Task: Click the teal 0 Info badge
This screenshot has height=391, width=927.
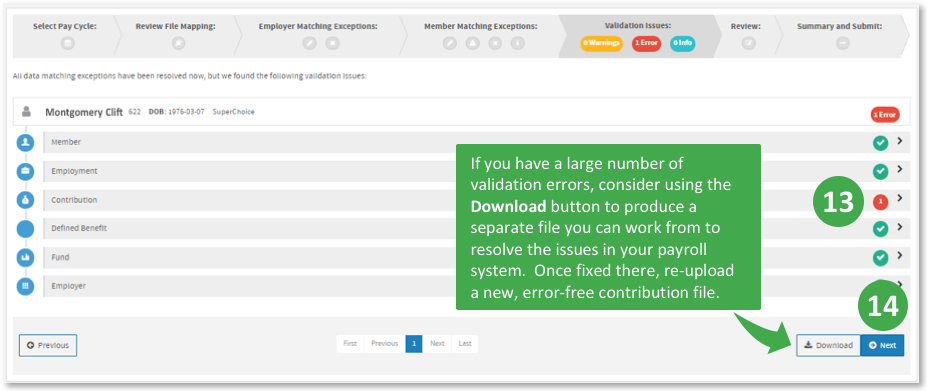Action: [682, 43]
